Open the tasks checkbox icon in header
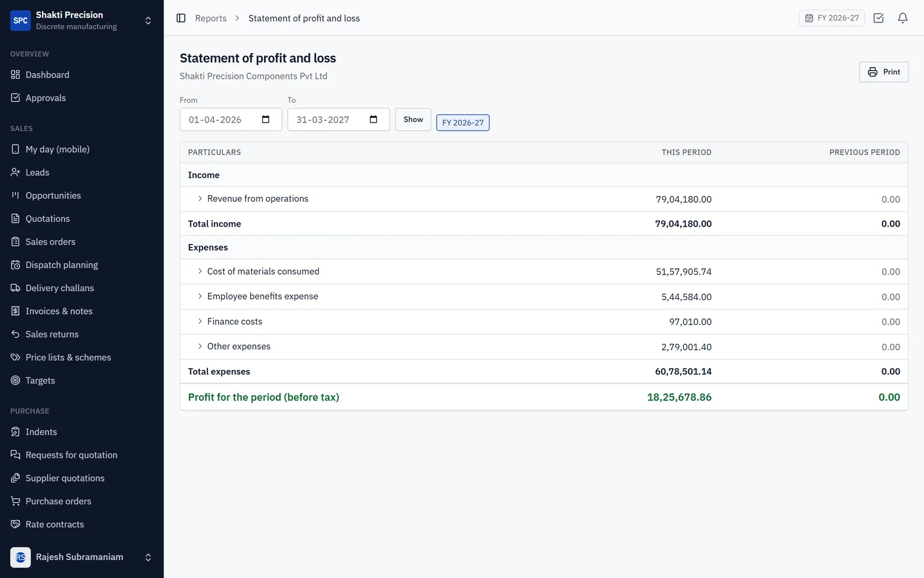This screenshot has height=578, width=924. point(878,18)
